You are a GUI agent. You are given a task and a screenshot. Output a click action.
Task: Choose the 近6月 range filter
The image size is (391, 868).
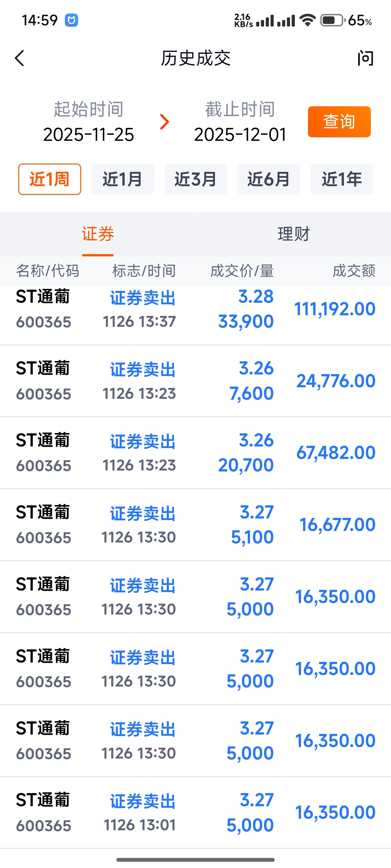[269, 179]
